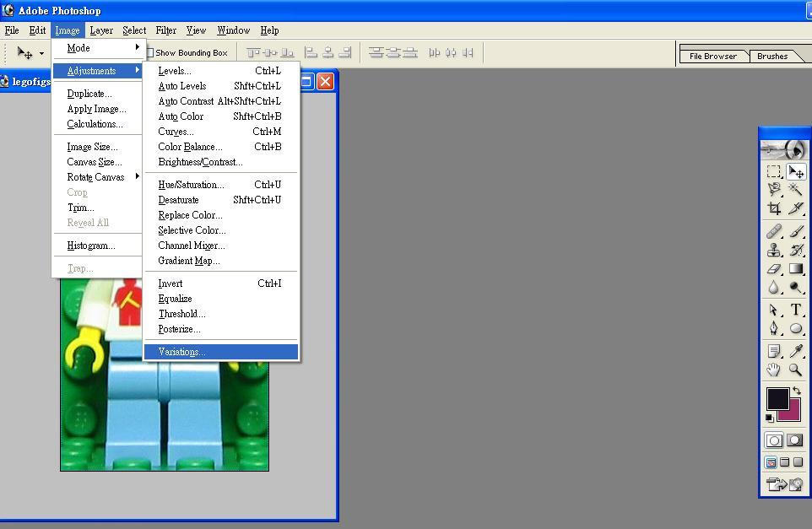812x529 pixels.
Task: Choose Brightness/Contrast adjustment
Action: pyautogui.click(x=221, y=162)
